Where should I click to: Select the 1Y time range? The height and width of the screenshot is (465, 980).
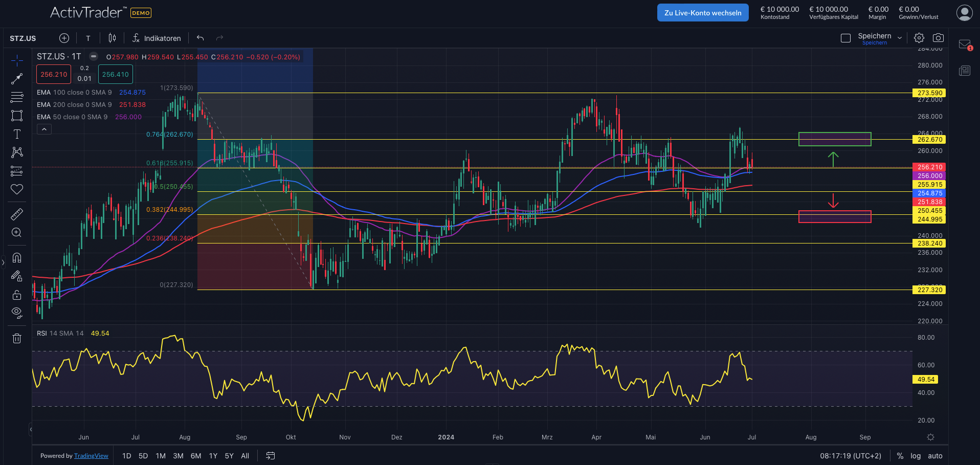[213, 456]
